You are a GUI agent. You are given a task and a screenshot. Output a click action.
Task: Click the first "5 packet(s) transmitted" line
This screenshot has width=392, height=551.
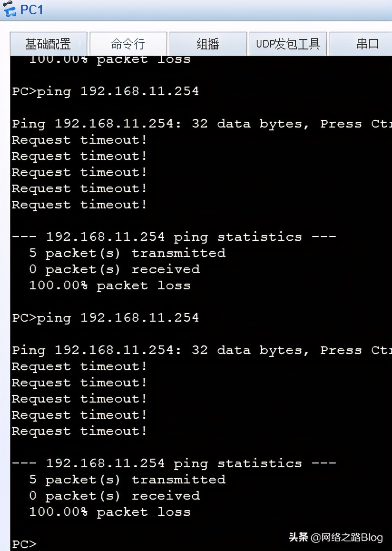pyautogui.click(x=127, y=253)
